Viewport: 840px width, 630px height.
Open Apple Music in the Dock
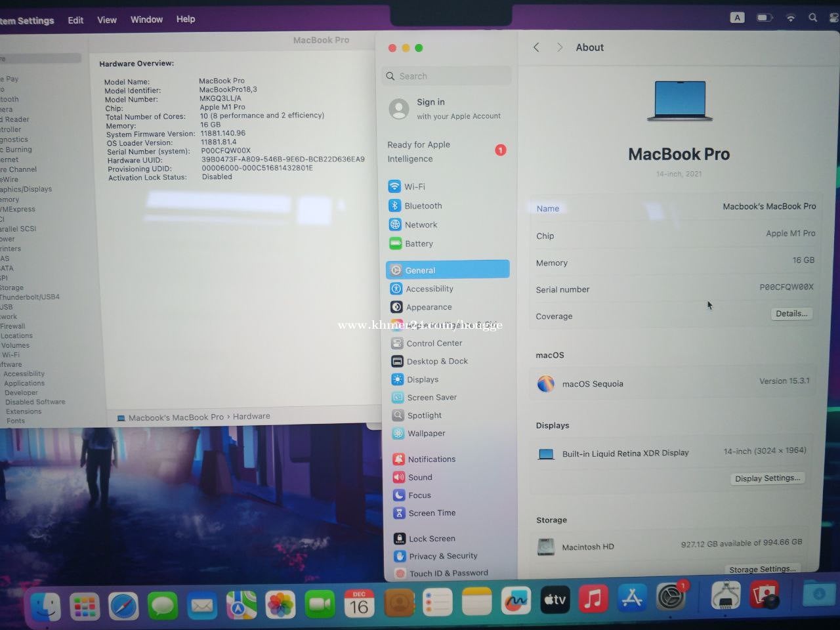[x=593, y=599]
